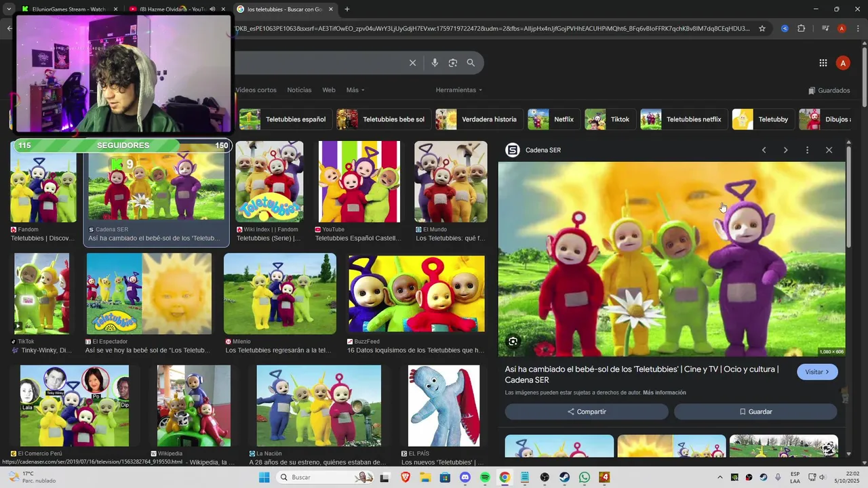Image resolution: width=868 pixels, height=488 pixels.
Task: Open the Wiki Index Fandom Teletubbies thumbnail
Action: 269,182
